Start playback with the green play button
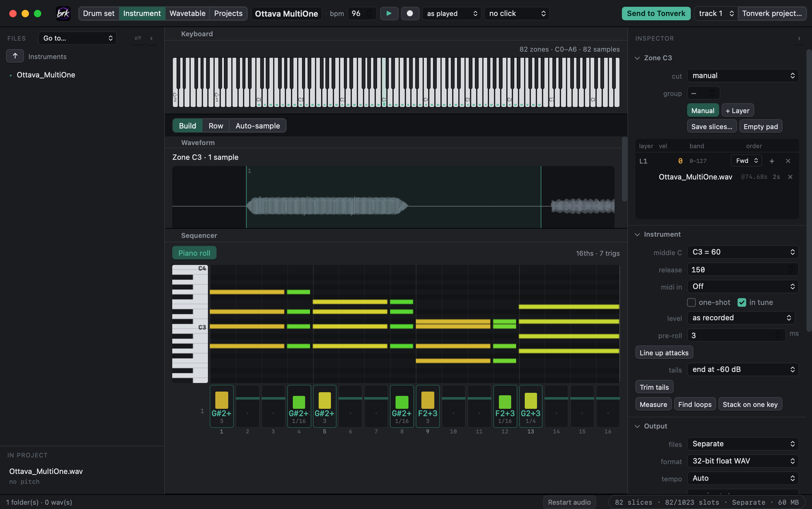The width and height of the screenshot is (812, 509). tap(389, 14)
